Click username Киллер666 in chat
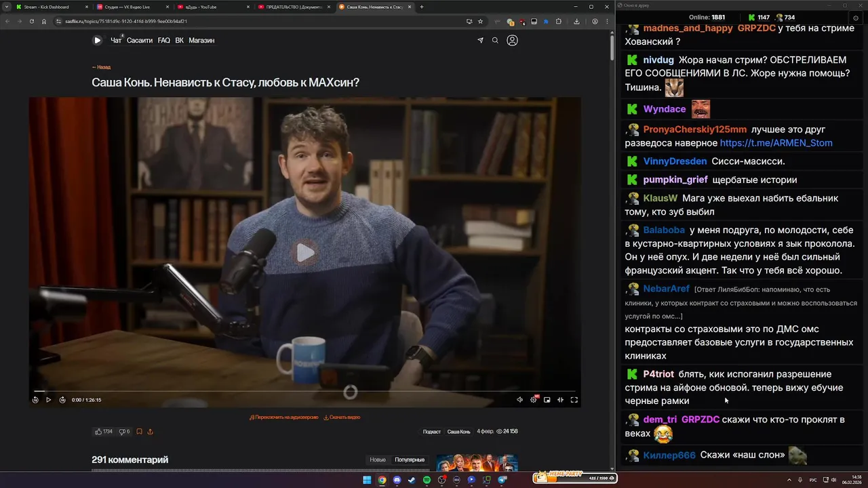868x488 pixels. (x=669, y=455)
